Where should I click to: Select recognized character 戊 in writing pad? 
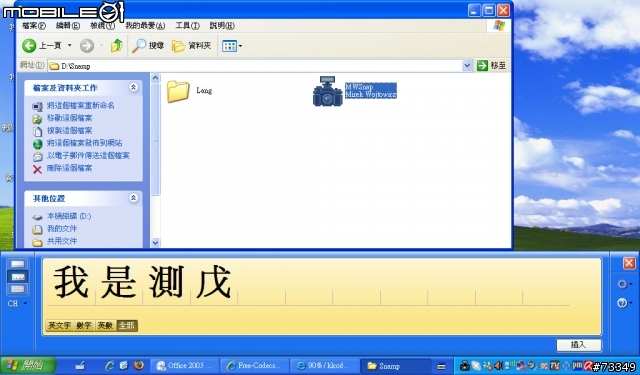pos(214,282)
